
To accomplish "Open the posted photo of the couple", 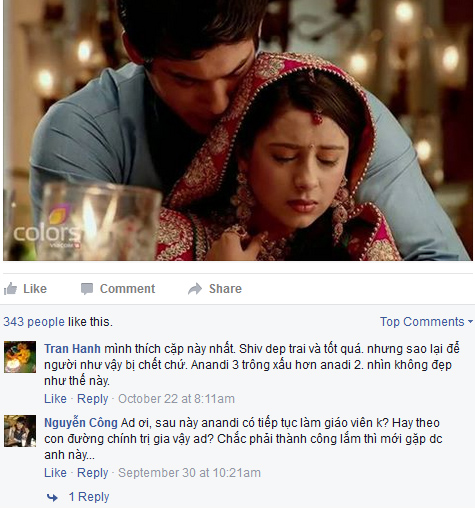I will click(x=238, y=130).
